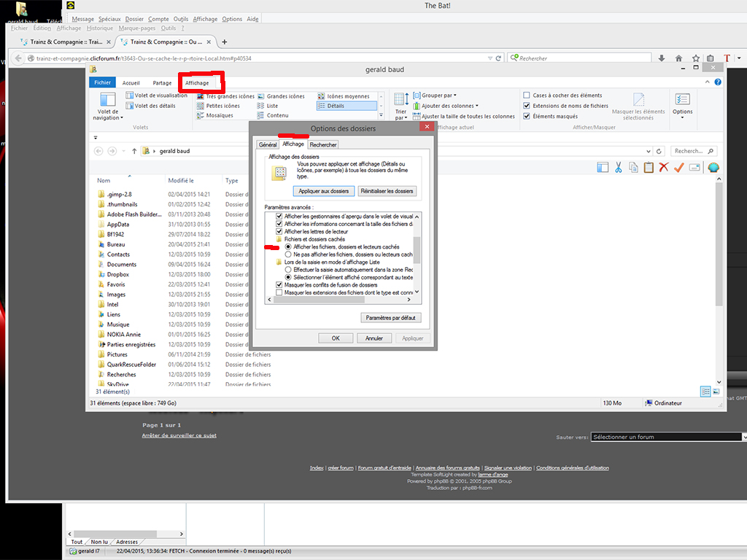Select Afficher les fichiers, dossiers et lecteurs cachés
Image resolution: width=747 pixels, height=560 pixels.
point(288,246)
